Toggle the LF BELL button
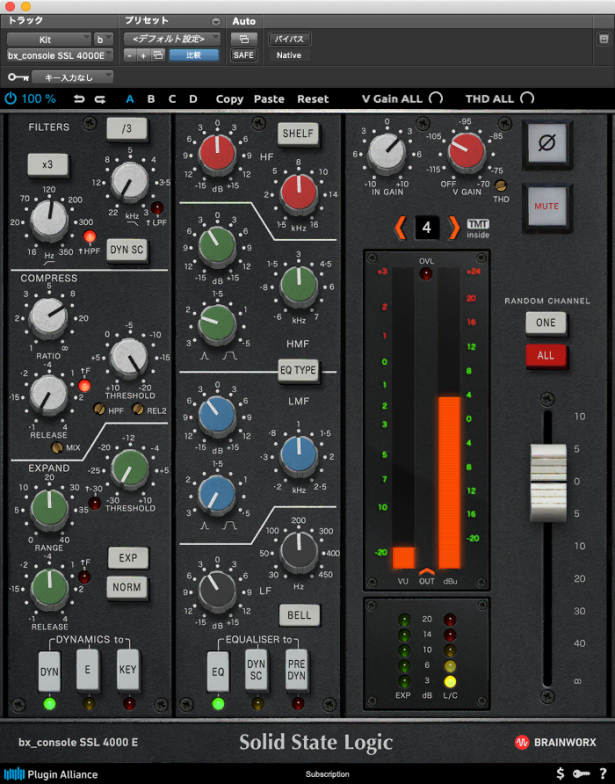This screenshot has height=784, width=615. pos(299,615)
